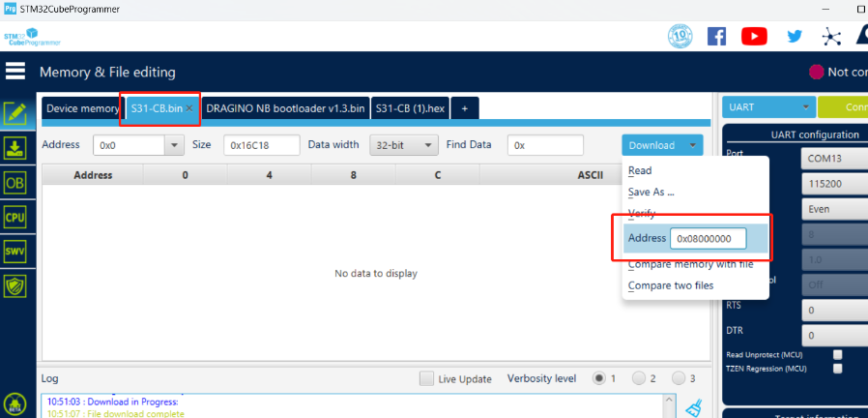This screenshot has width=868, height=418.
Task: Click the column header labeled 0
Action: [185, 175]
